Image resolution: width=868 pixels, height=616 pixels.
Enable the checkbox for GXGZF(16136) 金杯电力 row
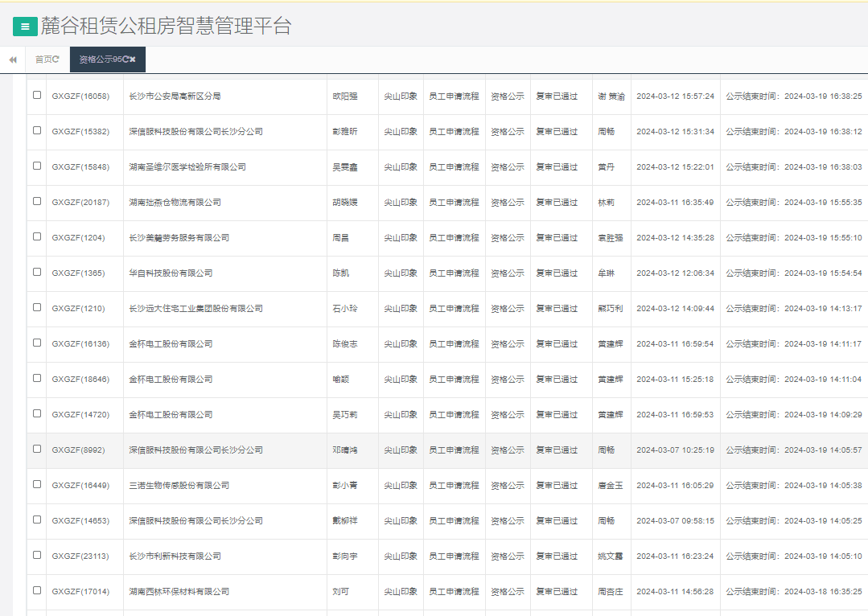[x=35, y=343]
